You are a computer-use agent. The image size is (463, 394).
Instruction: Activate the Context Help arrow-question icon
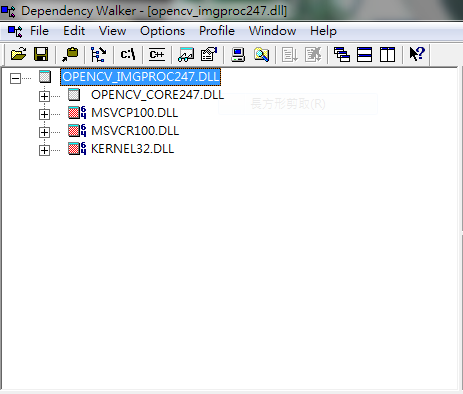417,54
